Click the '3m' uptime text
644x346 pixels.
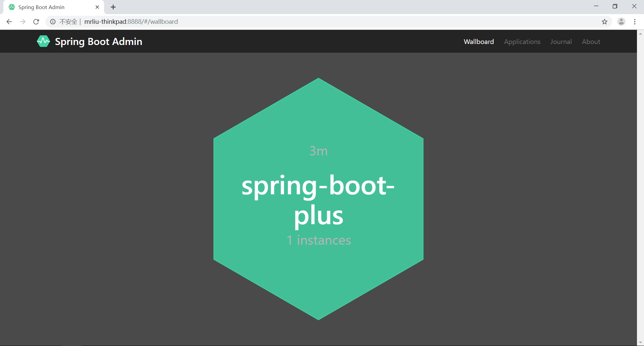coord(318,151)
